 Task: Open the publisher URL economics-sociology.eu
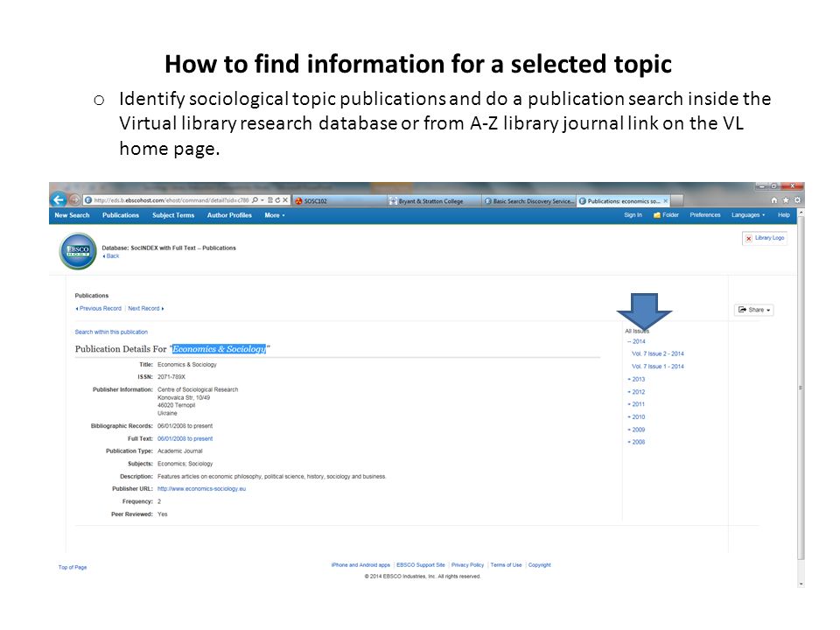[x=201, y=489]
